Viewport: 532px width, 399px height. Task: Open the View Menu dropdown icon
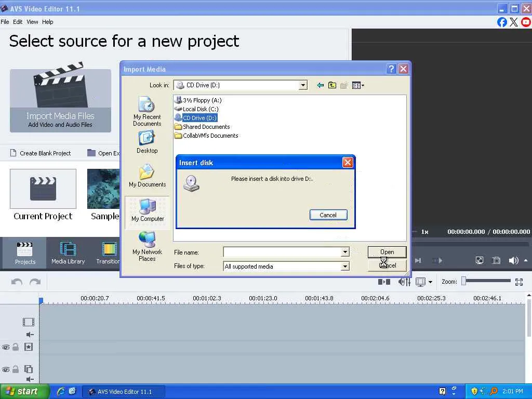pos(358,85)
